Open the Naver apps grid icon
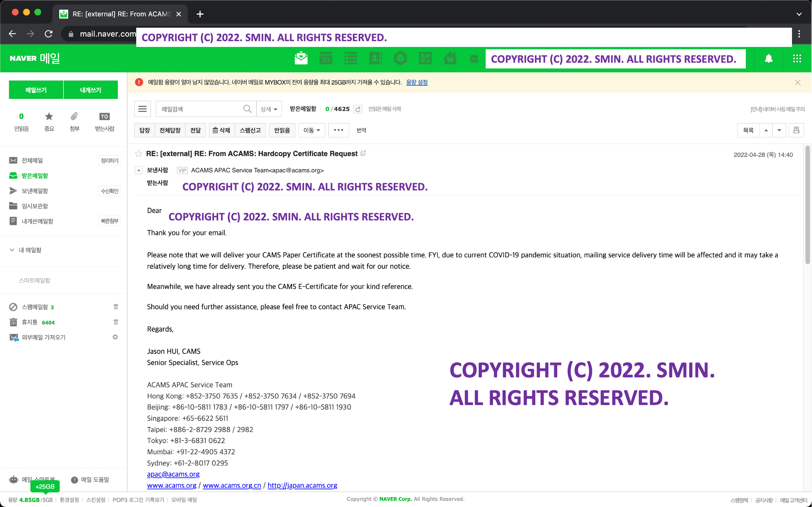This screenshot has height=507, width=812. coord(797,58)
